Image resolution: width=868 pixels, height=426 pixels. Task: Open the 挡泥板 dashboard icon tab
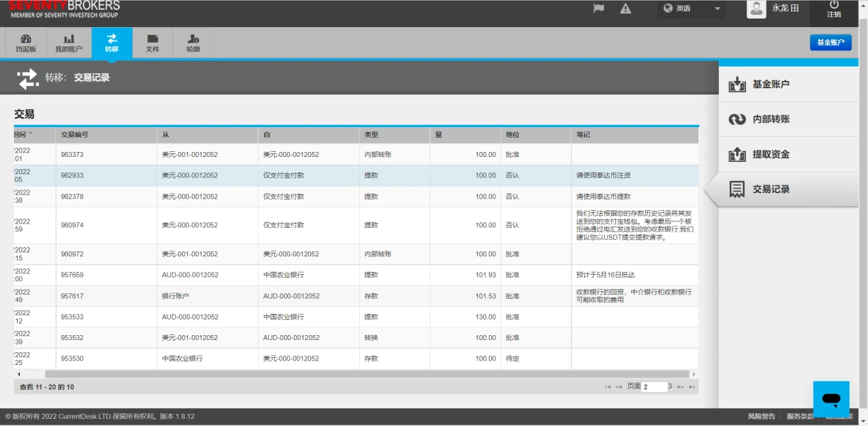(x=26, y=43)
